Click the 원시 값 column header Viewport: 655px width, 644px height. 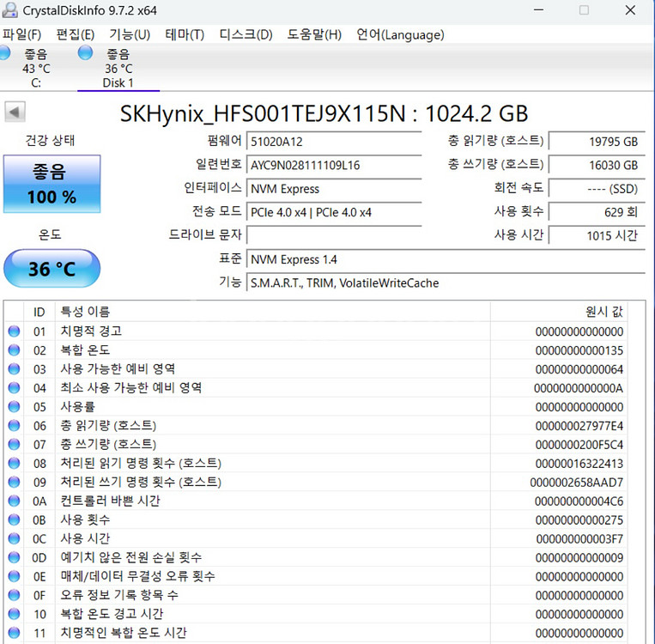[x=559, y=312]
